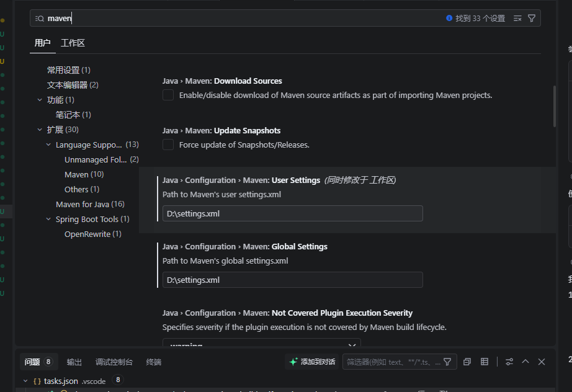Viewport: 572px width, 392px height.
Task: Select Maven for Java settings group
Action: [x=91, y=203]
